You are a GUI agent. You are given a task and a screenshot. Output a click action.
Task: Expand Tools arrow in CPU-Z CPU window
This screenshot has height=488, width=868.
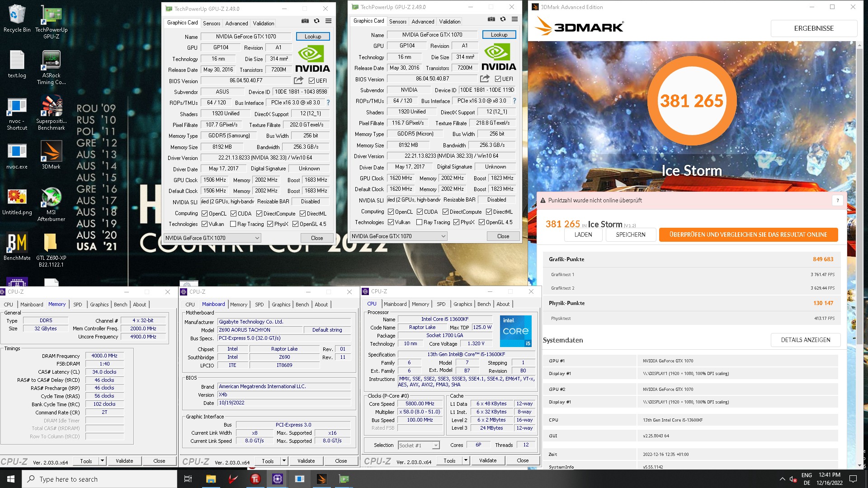[466, 460]
